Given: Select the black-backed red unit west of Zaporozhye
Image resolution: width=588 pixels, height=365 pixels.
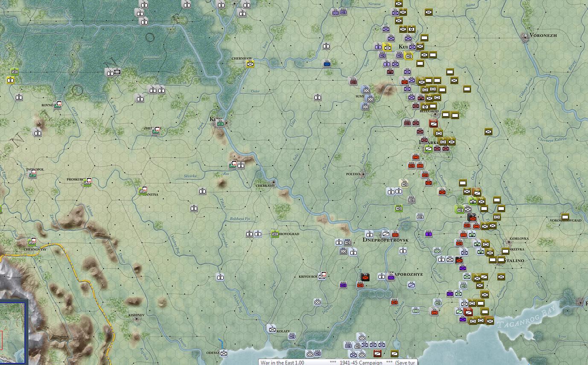Looking at the screenshot, I should pyautogui.click(x=365, y=277).
